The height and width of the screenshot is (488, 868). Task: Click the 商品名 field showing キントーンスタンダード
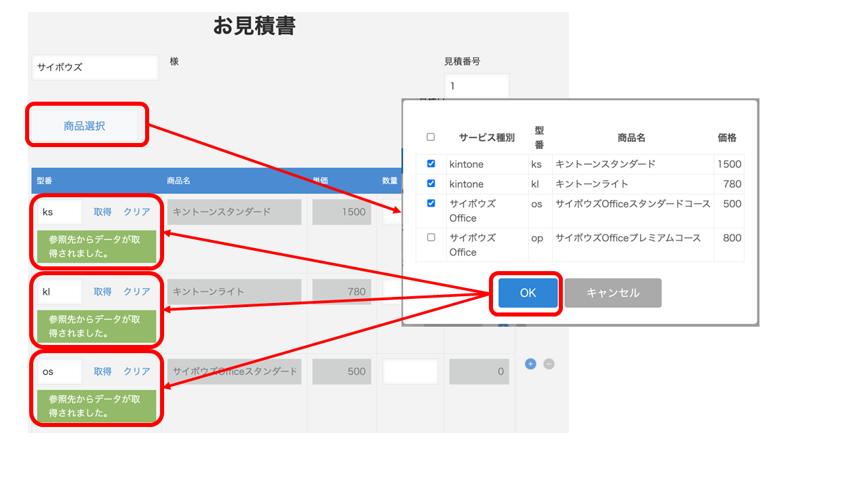234,211
